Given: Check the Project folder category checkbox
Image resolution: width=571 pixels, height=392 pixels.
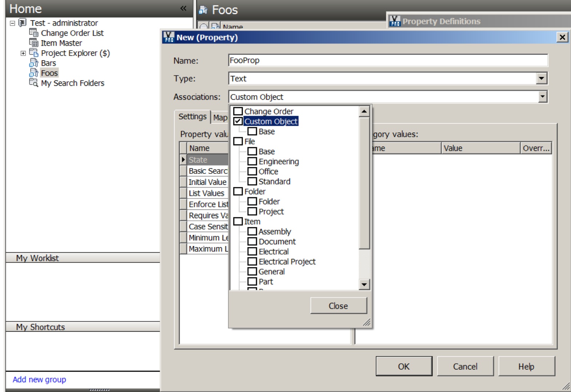Looking at the screenshot, I should [x=252, y=211].
